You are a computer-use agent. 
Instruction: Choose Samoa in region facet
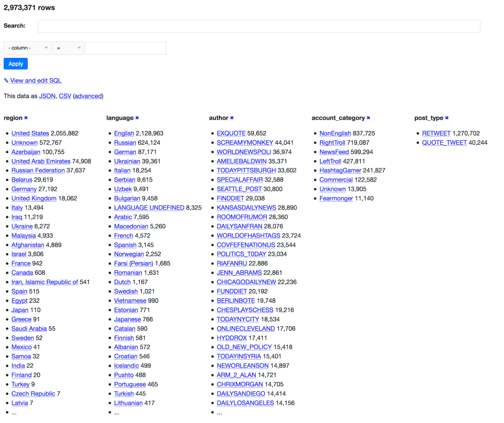pyautogui.click(x=21, y=356)
